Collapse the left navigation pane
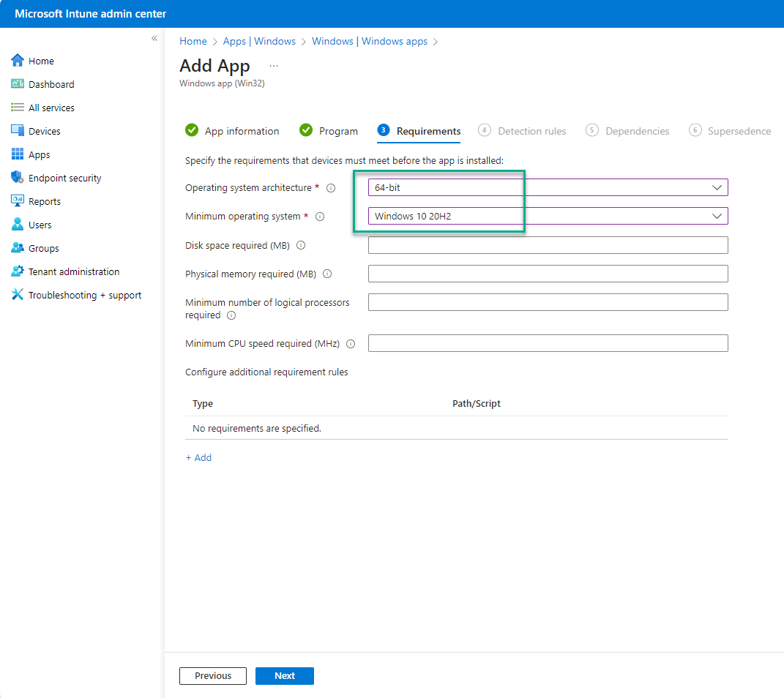Image resolution: width=784 pixels, height=698 pixels. 154,37
